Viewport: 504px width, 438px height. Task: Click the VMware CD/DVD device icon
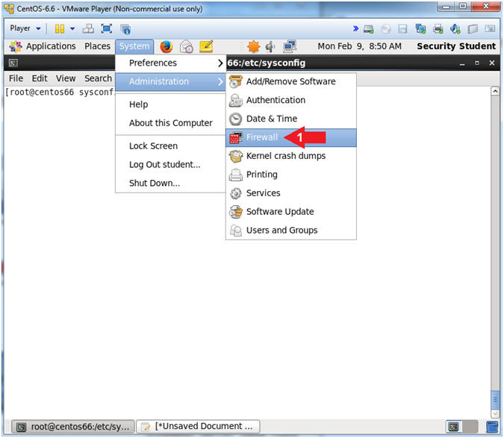386,29
